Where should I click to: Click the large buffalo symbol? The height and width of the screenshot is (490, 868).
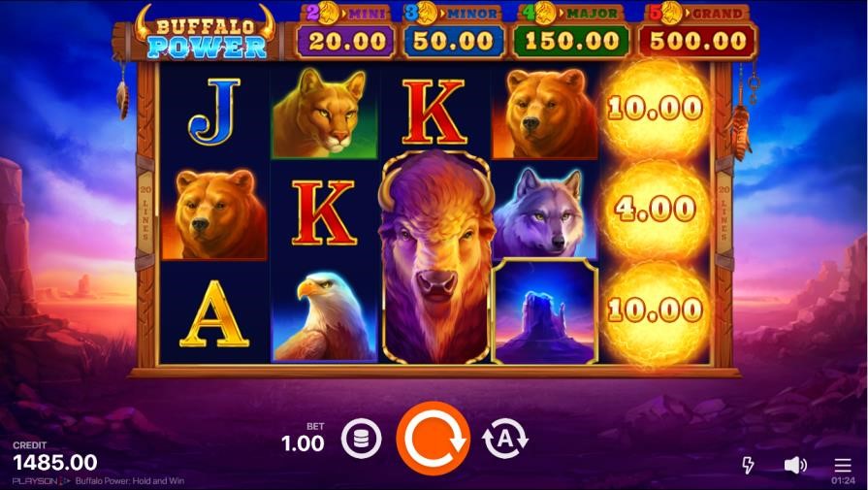[x=435, y=257]
